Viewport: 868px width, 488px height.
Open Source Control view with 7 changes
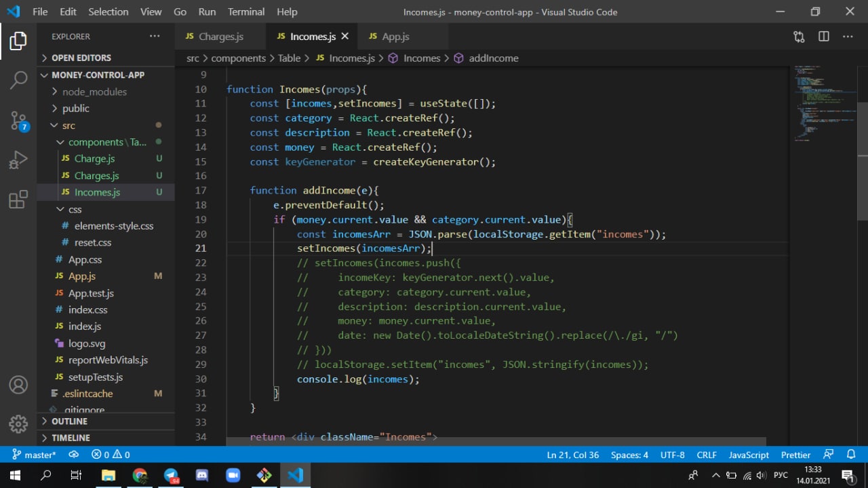point(18,121)
